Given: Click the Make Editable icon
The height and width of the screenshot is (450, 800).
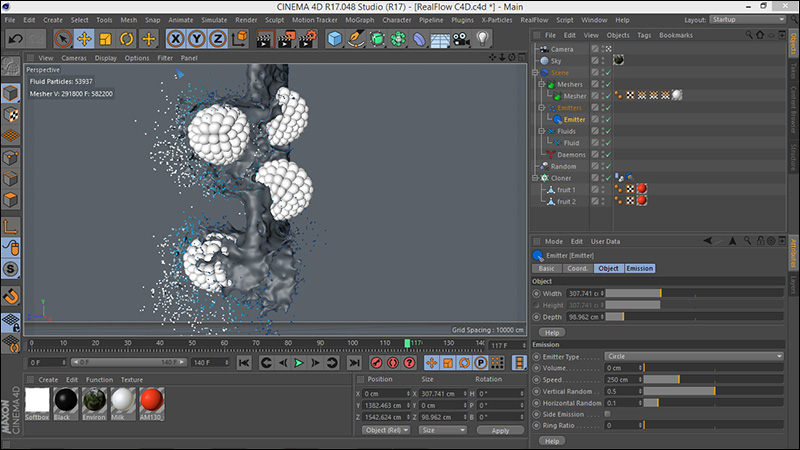Looking at the screenshot, I should point(11,66).
